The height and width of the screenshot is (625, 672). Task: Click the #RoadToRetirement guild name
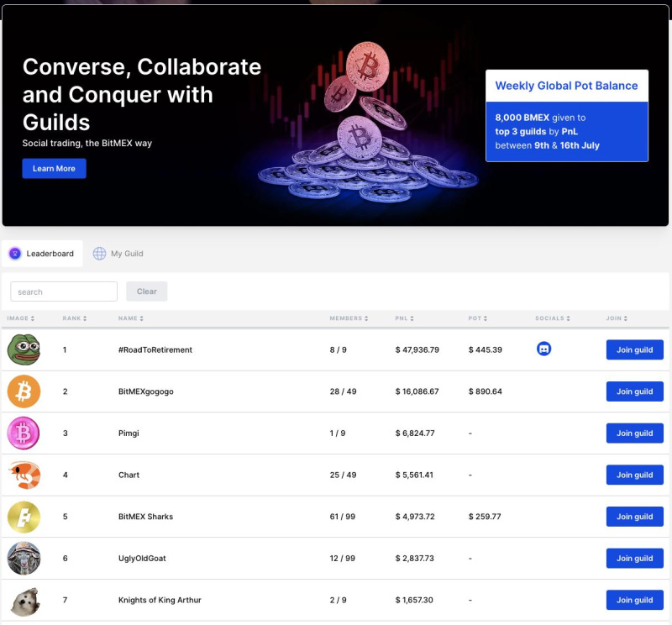click(x=155, y=349)
